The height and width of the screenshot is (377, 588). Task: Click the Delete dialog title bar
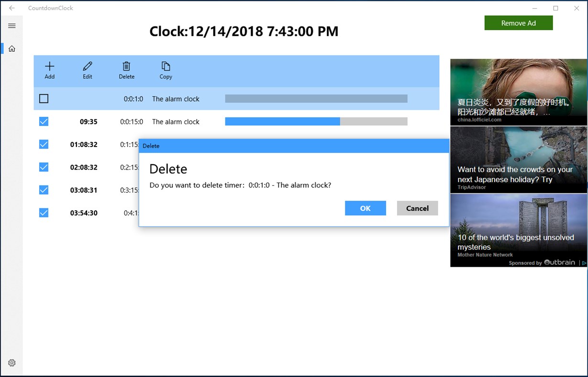(294, 146)
